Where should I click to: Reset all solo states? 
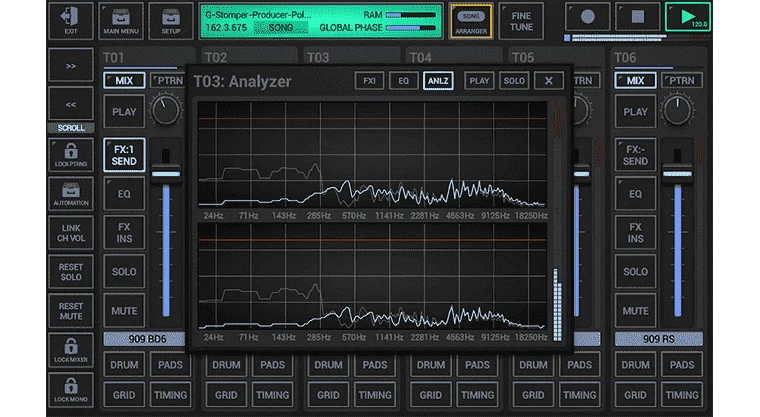(71, 272)
